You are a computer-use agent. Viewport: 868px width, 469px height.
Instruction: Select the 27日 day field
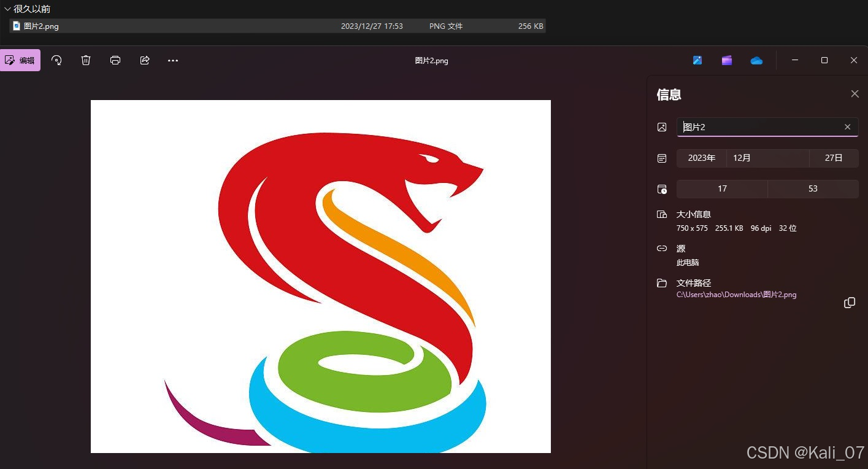coord(834,158)
